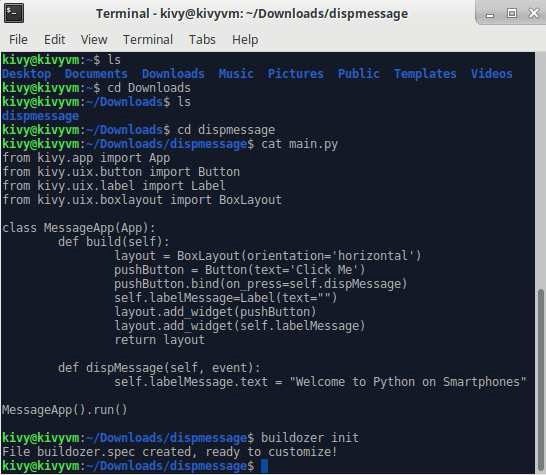Viewport: 546px width, 475px height.
Task: Open the Tabs menu
Action: point(202,40)
